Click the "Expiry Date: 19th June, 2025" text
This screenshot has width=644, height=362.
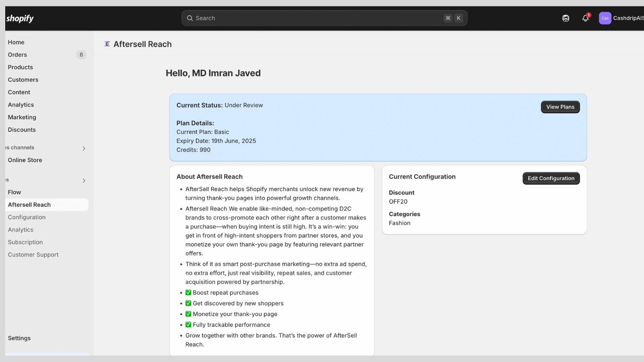click(216, 141)
